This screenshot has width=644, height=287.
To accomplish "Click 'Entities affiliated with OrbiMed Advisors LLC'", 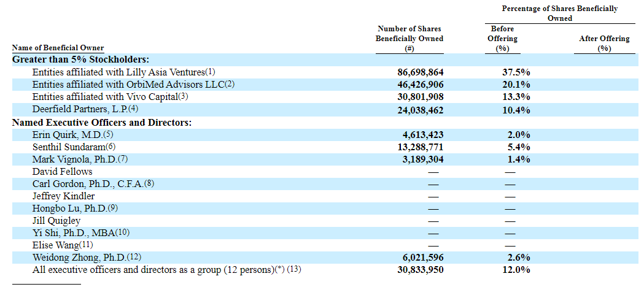I will (128, 85).
